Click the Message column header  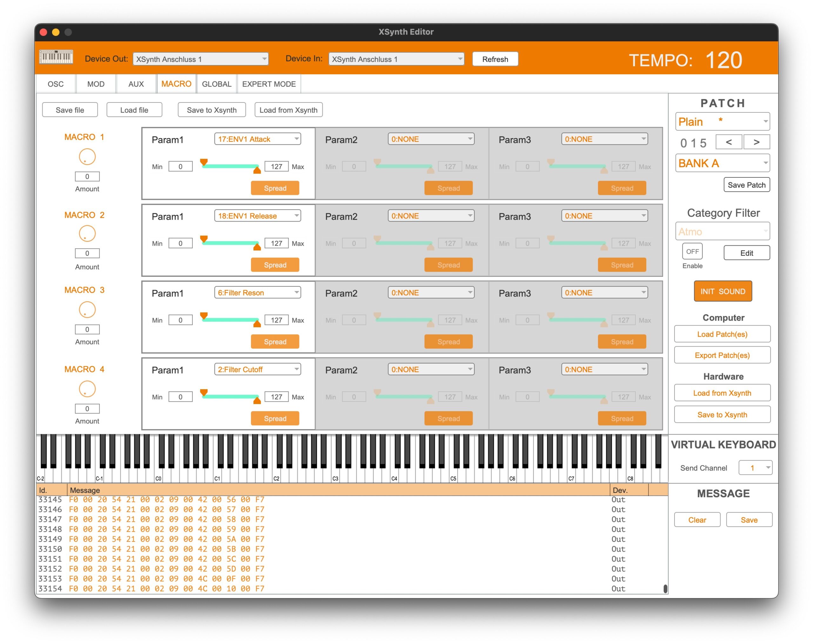click(338, 490)
